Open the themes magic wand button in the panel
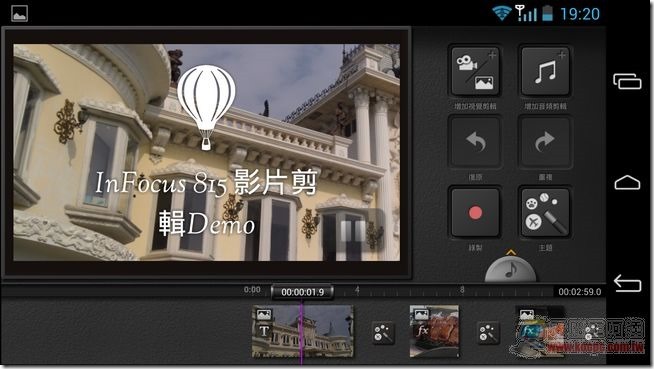 coord(545,213)
